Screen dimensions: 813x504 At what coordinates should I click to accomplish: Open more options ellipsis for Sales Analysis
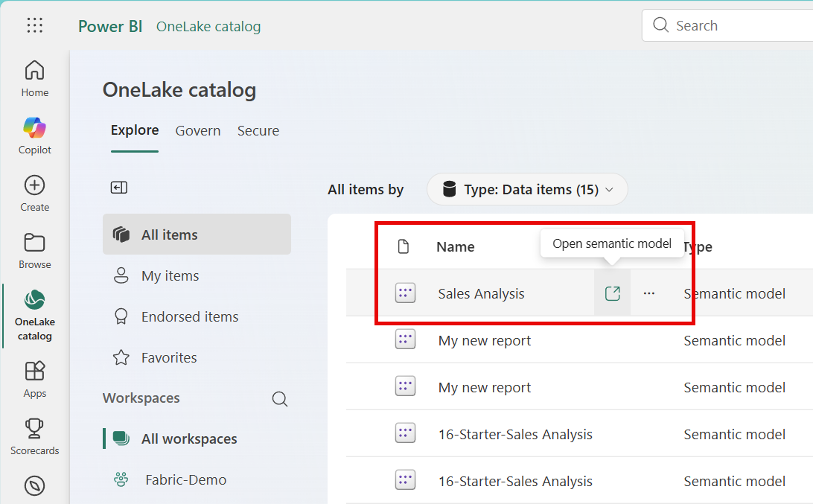pyautogui.click(x=649, y=293)
